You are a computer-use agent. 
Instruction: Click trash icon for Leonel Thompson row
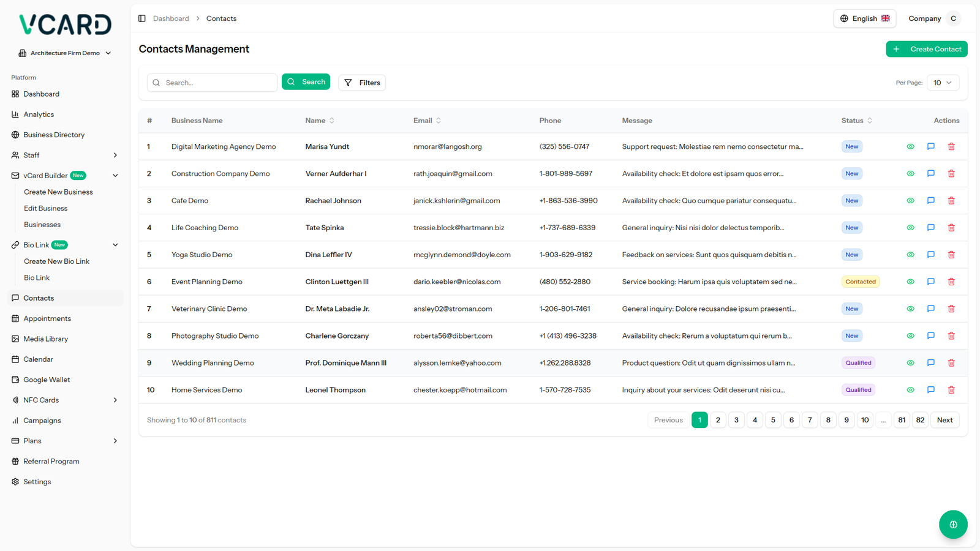[951, 390]
